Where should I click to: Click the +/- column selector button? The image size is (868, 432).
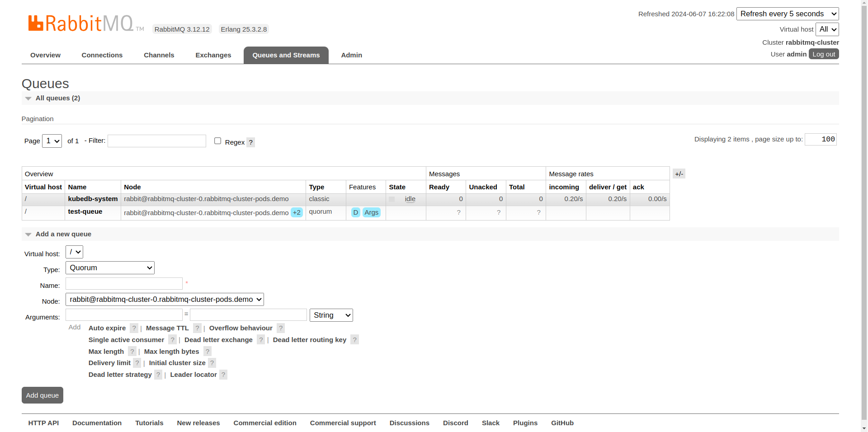679,174
